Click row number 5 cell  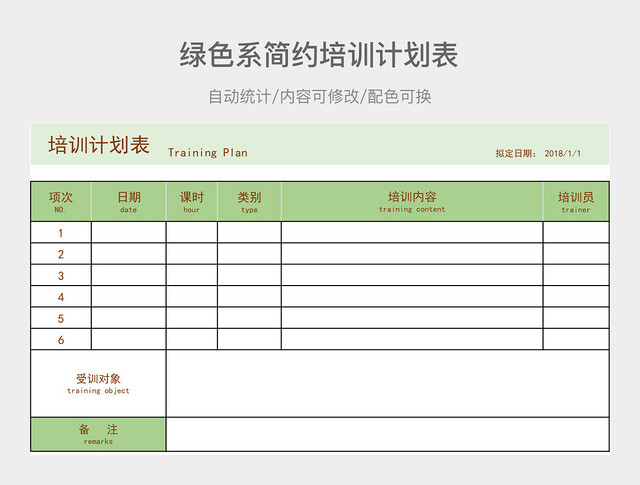[61, 318]
